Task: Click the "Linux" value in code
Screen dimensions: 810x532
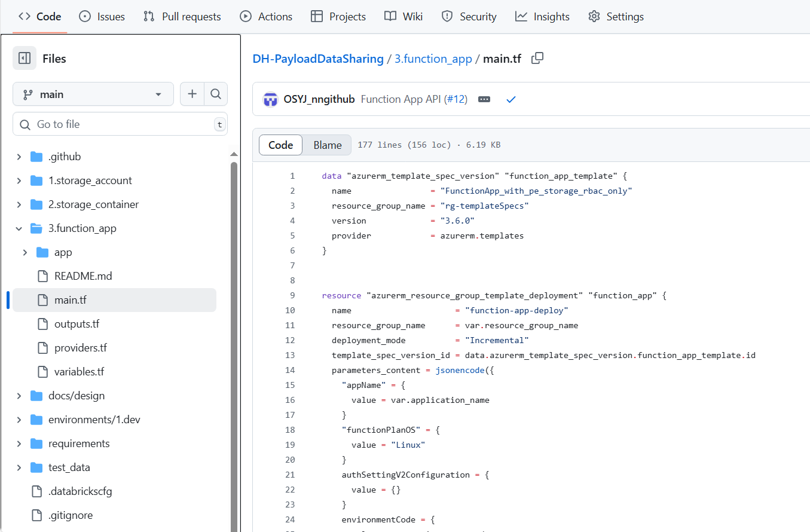Action: coord(408,445)
